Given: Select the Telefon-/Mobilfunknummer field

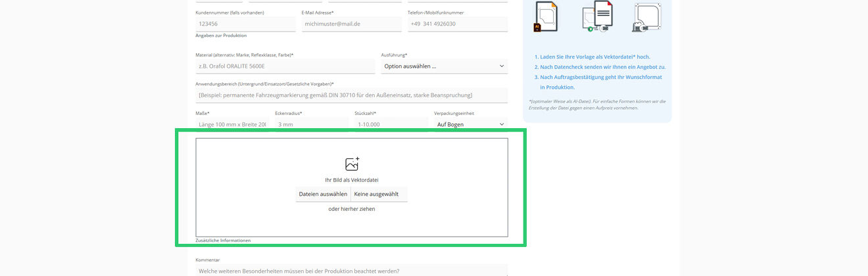Looking at the screenshot, I should tap(457, 24).
